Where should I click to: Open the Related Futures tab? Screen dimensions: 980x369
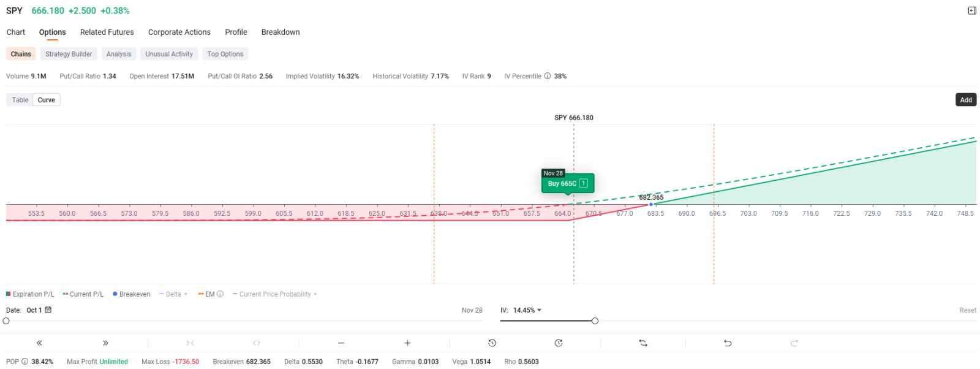click(107, 32)
